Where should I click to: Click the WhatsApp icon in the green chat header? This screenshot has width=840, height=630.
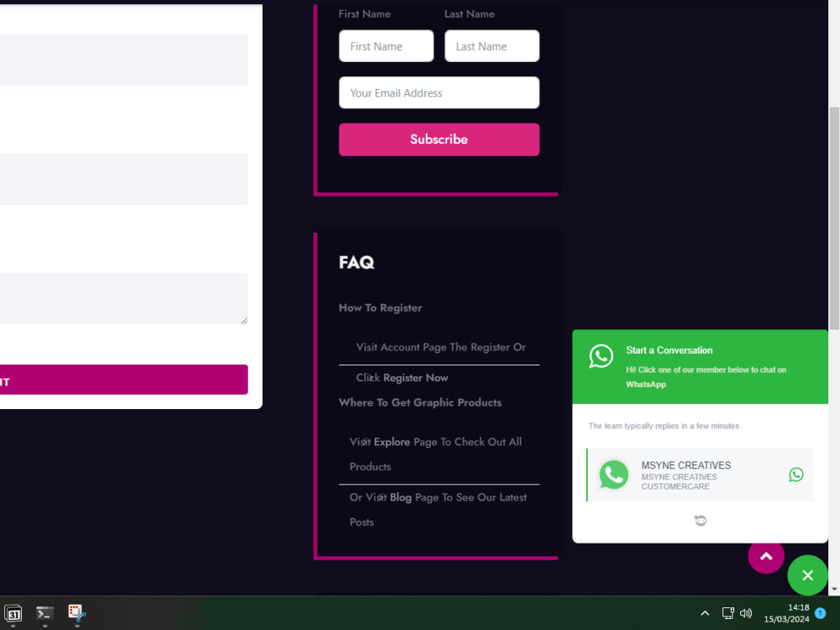pyautogui.click(x=601, y=356)
